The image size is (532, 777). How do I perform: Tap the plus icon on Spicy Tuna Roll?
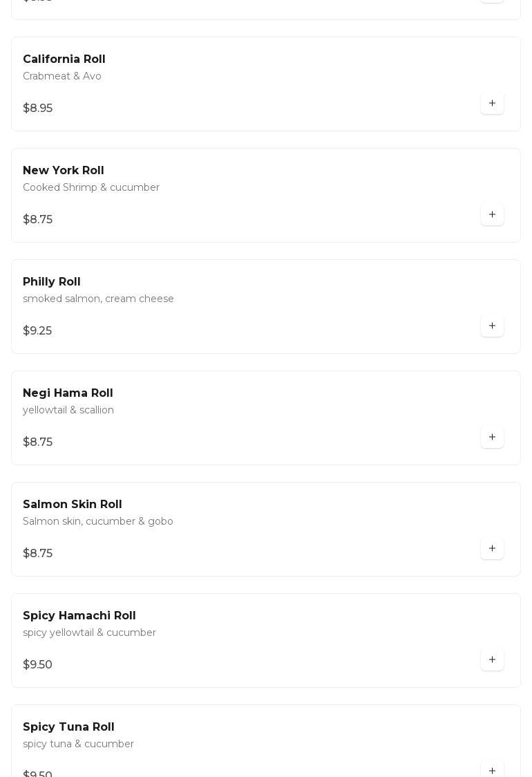[492, 770]
